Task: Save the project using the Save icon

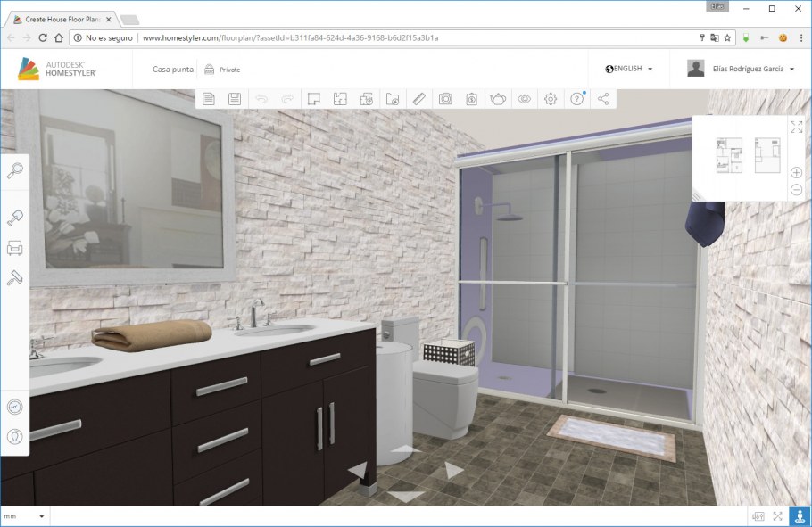Action: tap(234, 98)
